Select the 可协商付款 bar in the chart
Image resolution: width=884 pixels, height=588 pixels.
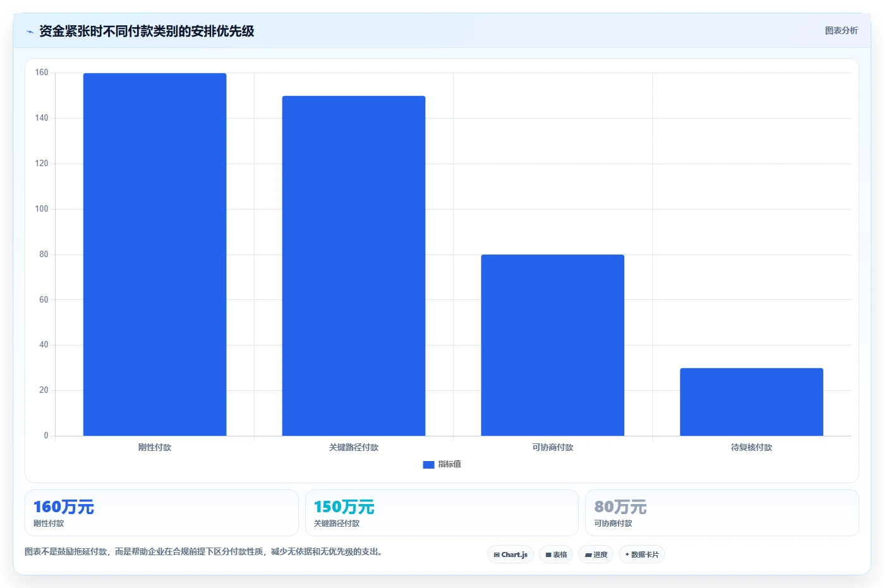(x=552, y=345)
